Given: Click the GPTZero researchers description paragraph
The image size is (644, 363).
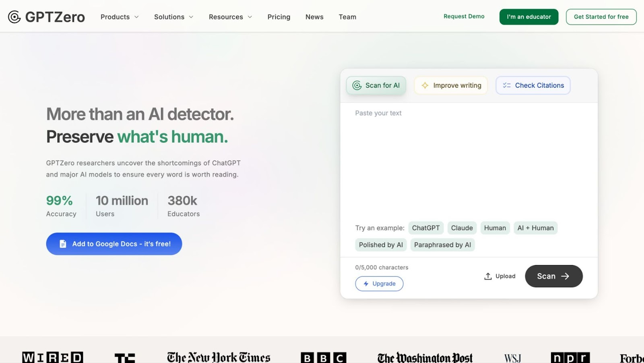Looking at the screenshot, I should tap(143, 169).
